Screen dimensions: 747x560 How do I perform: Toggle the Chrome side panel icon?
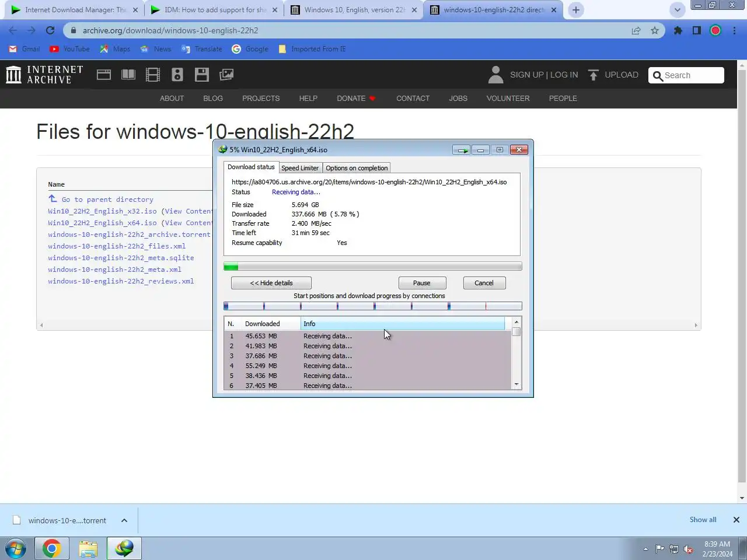coord(697,30)
